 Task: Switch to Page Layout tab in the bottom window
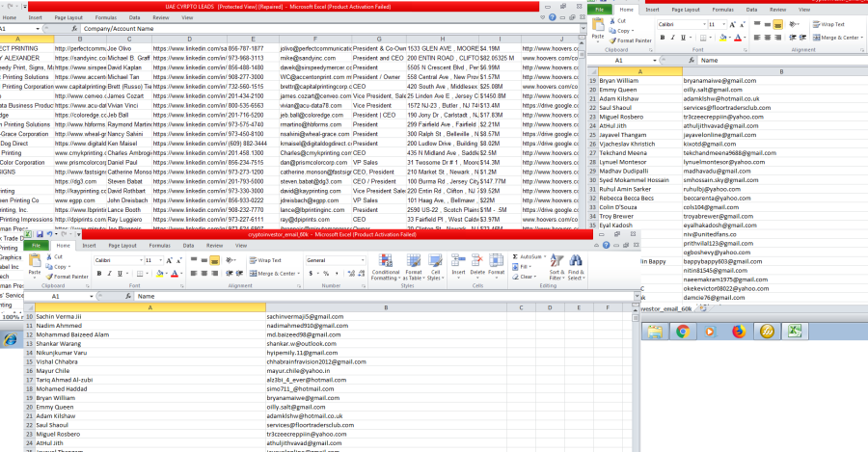(122, 246)
